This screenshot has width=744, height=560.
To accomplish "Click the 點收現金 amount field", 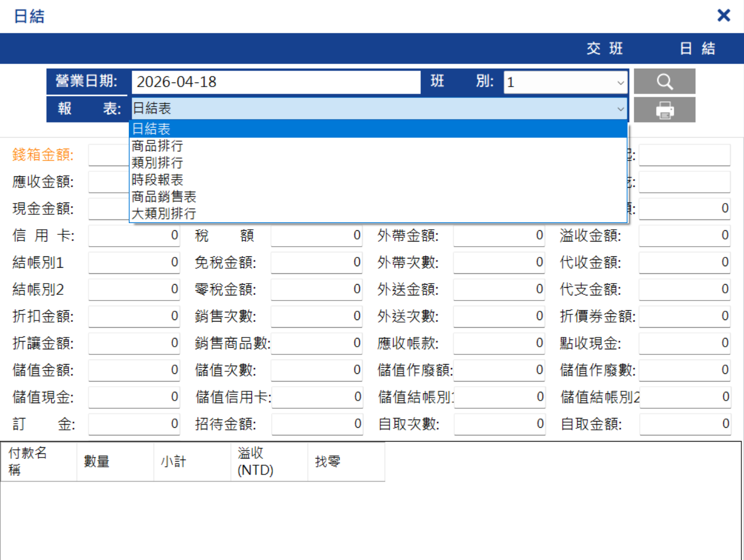I will [684, 343].
